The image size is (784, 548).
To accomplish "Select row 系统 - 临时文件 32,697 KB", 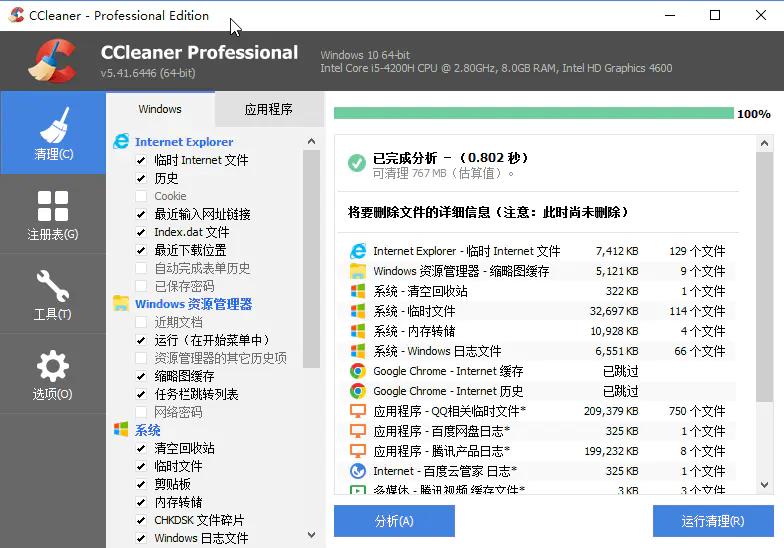I will [x=538, y=311].
